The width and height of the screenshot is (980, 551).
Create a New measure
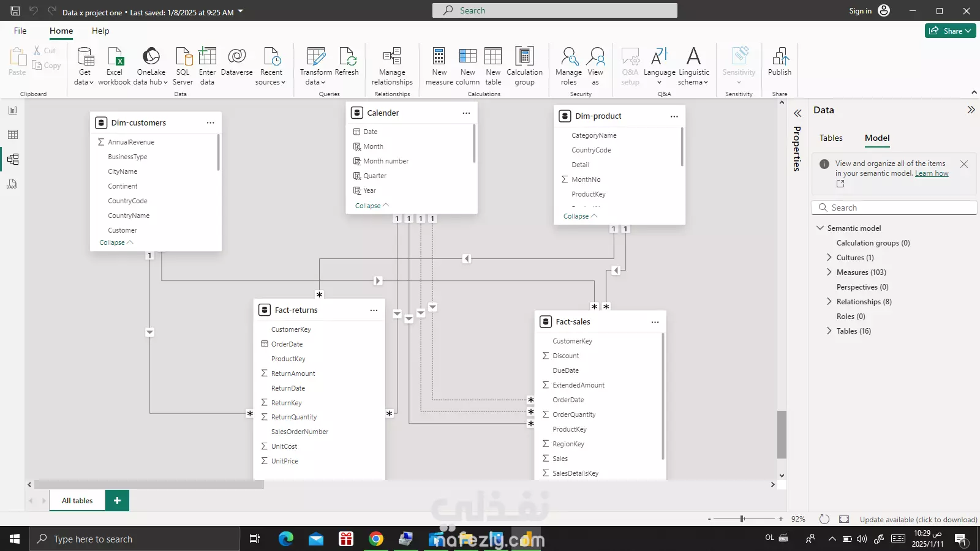(x=439, y=57)
